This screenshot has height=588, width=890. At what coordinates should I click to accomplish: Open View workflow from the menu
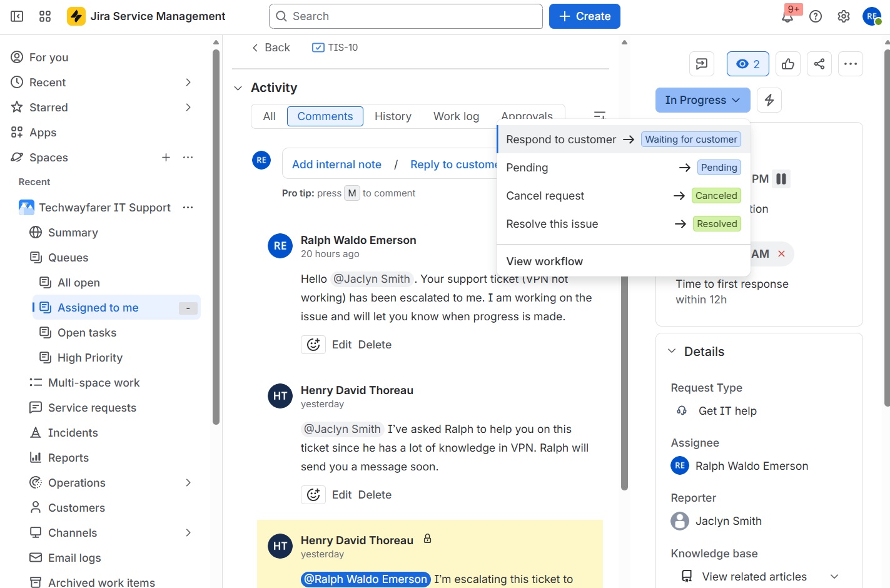pyautogui.click(x=624, y=261)
